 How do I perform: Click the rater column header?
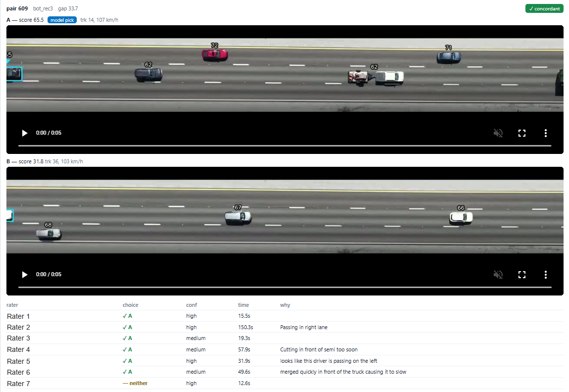(x=12, y=305)
